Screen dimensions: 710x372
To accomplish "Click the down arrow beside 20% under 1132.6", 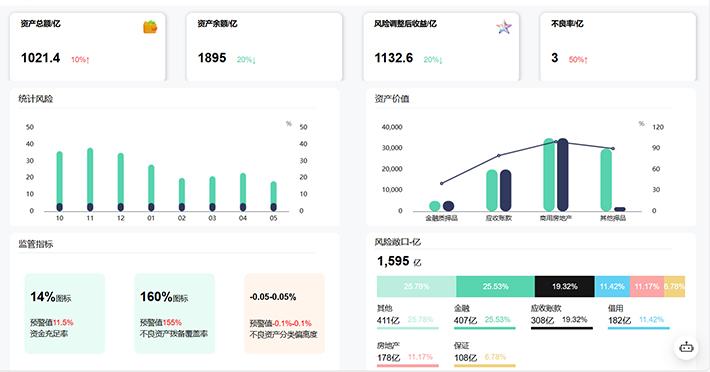I will pyautogui.click(x=441, y=60).
